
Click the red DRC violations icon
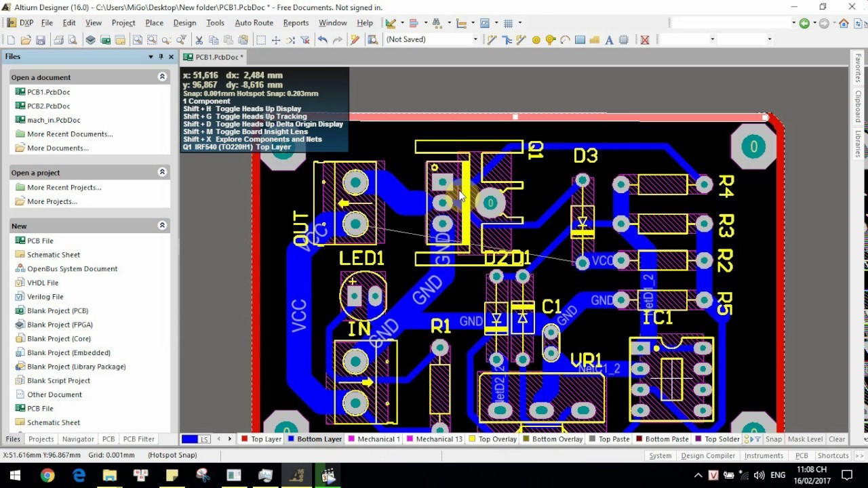[645, 40]
